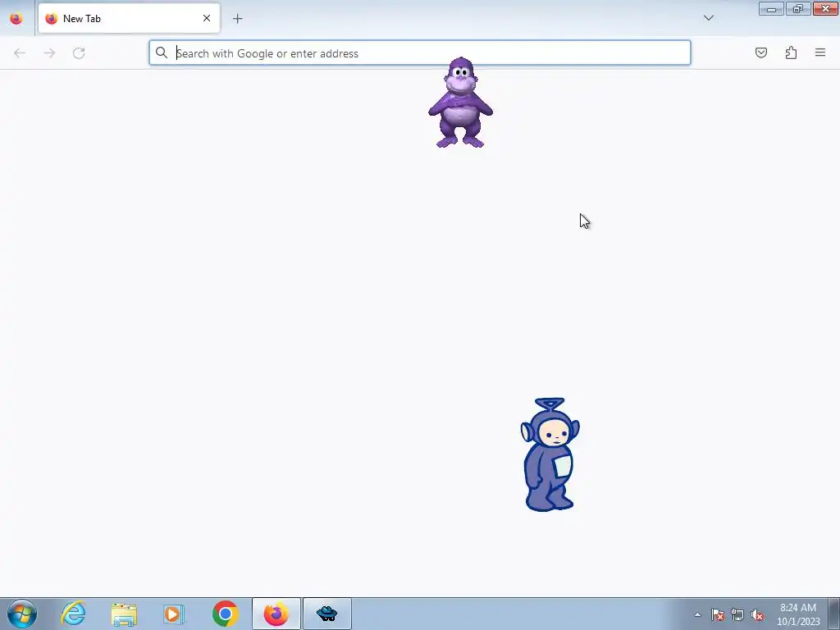840x630 pixels.
Task: Open Action Center flag icon
Action: pos(718,614)
